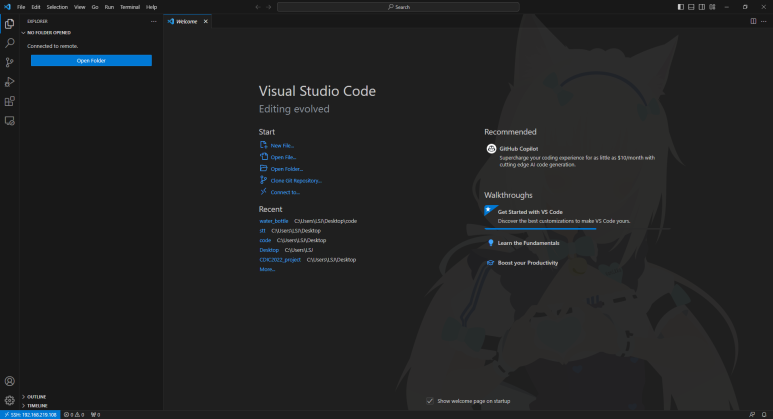Open the Extensions view
This screenshot has width=773, height=419.
click(9, 101)
